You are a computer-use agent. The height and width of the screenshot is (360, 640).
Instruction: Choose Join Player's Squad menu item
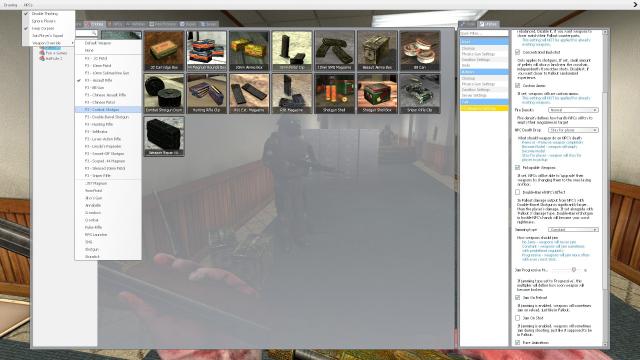49,36
